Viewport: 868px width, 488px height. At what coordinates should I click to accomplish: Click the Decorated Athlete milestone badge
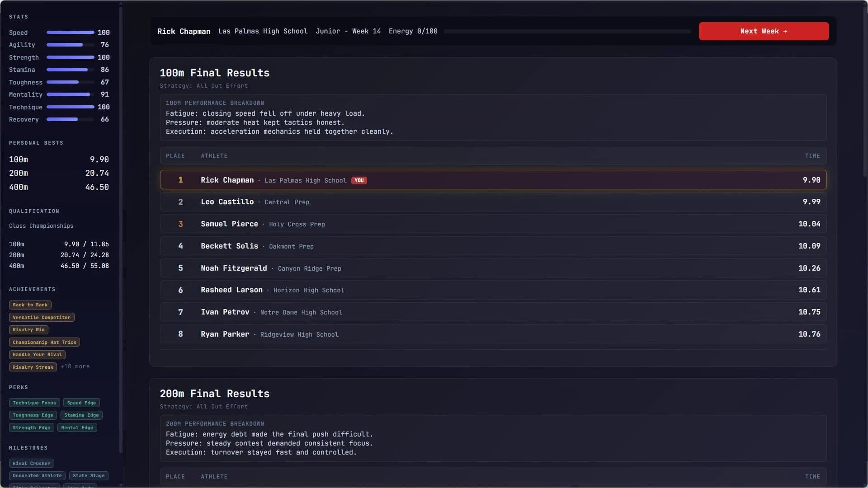(37, 475)
